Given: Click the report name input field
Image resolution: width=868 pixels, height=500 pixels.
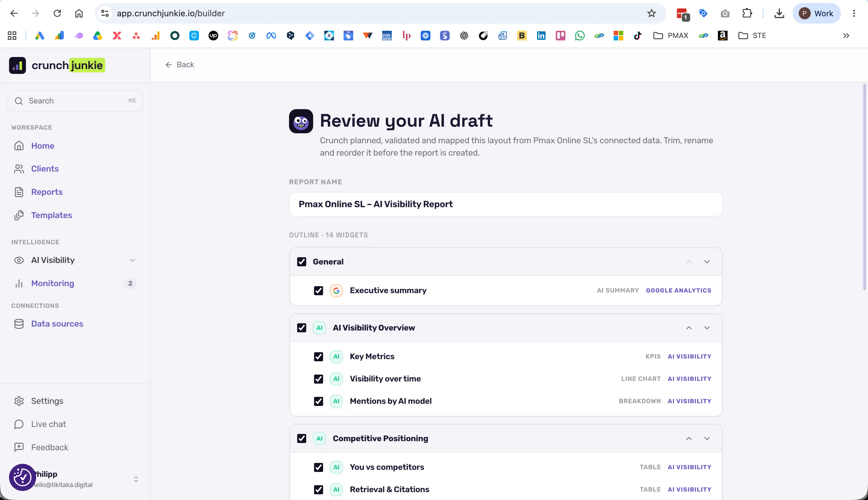Looking at the screenshot, I should click(x=505, y=204).
